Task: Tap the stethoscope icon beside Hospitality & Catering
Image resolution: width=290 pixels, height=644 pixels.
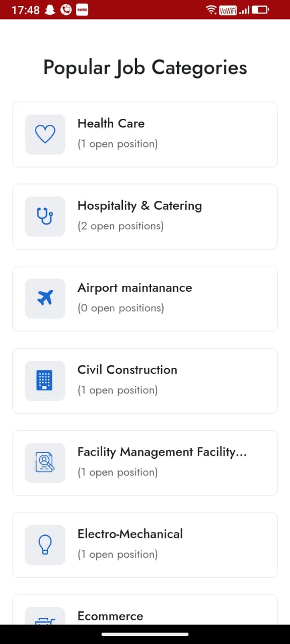Action: 45,216
